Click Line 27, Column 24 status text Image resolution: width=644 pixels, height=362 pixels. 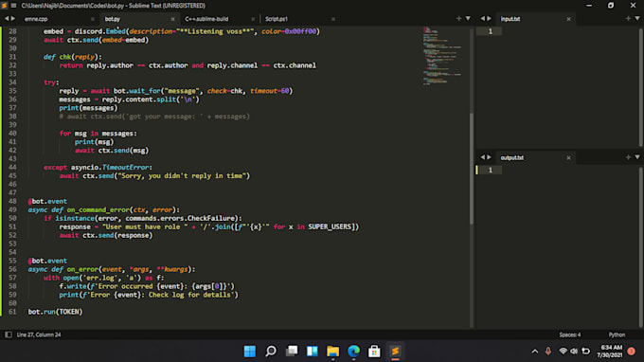point(39,335)
